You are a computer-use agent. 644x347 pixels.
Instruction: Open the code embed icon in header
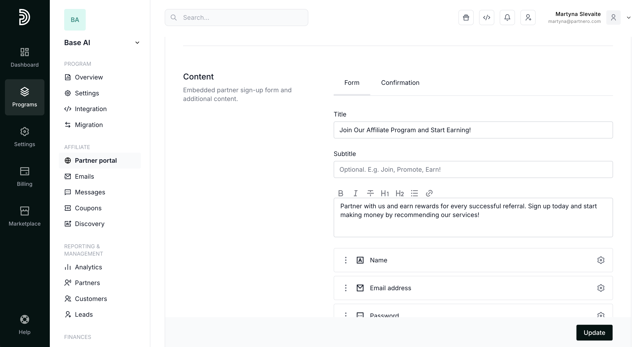pos(486,18)
